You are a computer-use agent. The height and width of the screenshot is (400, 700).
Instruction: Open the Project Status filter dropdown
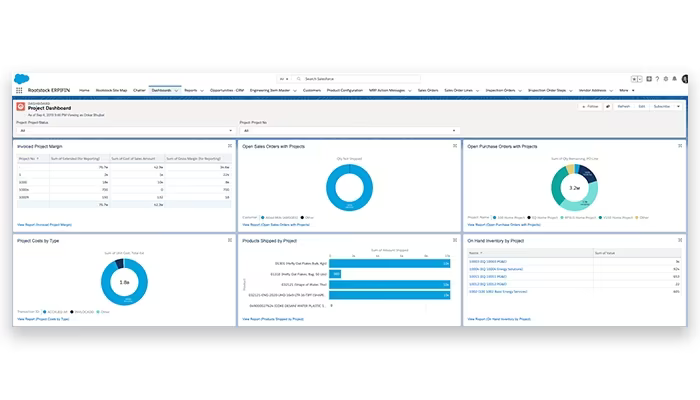(125, 131)
